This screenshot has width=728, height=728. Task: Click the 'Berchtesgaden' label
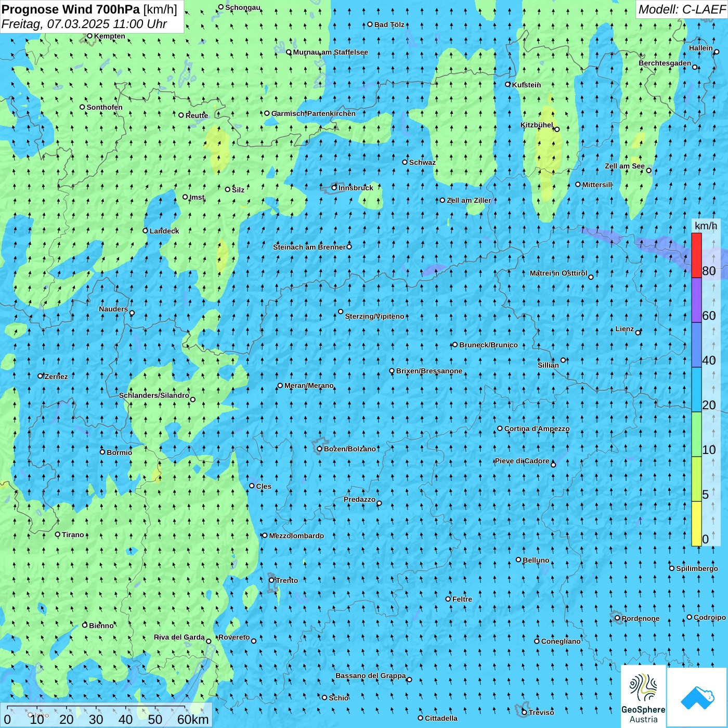[x=665, y=63]
